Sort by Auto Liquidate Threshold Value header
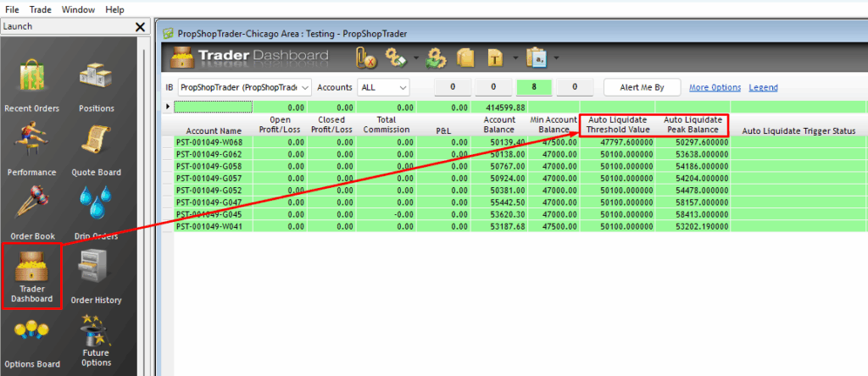Screen dimensions: 868x376 pos(618,125)
